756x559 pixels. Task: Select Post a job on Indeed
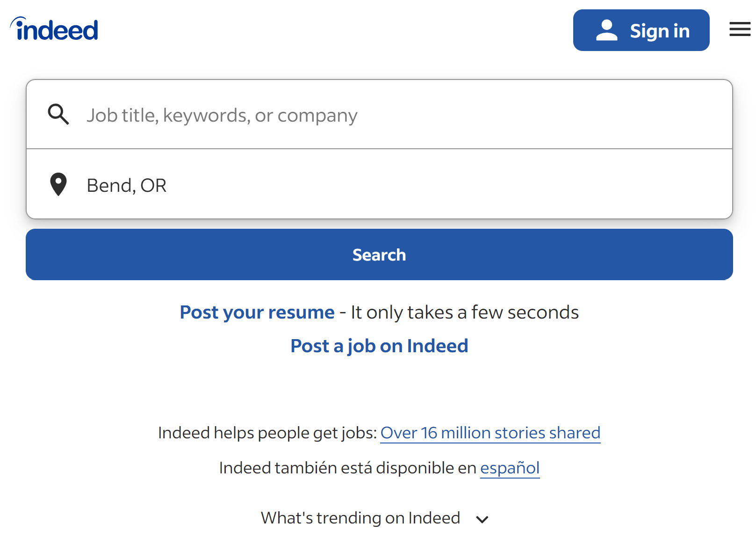[379, 346]
